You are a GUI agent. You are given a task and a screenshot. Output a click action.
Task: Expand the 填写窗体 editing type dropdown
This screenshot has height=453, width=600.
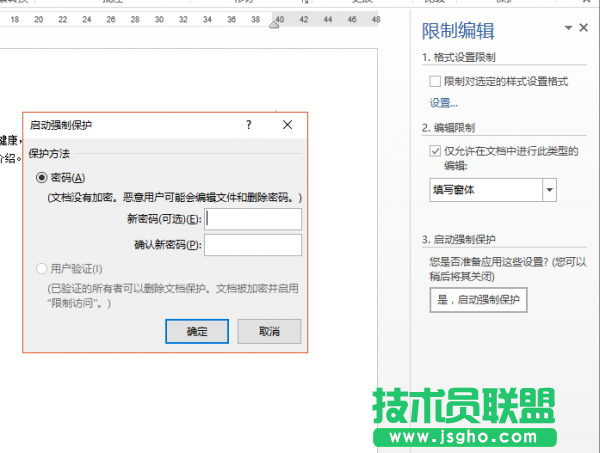549,189
